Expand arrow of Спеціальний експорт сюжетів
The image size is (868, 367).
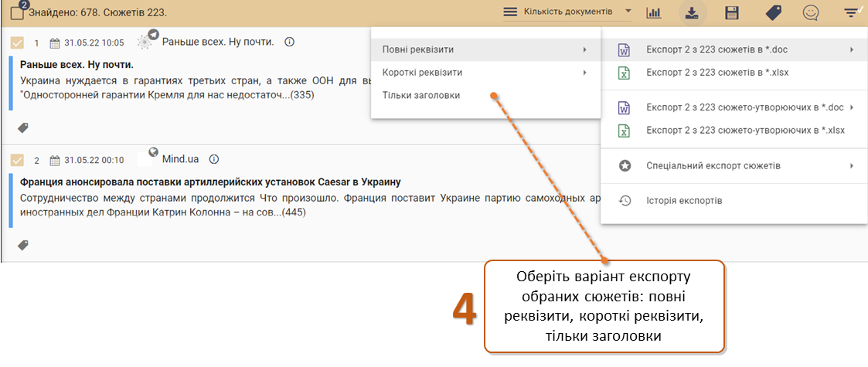(852, 165)
